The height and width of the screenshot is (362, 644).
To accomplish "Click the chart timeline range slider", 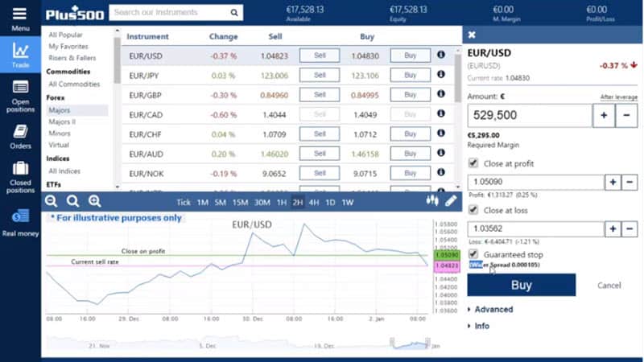I will (410, 343).
